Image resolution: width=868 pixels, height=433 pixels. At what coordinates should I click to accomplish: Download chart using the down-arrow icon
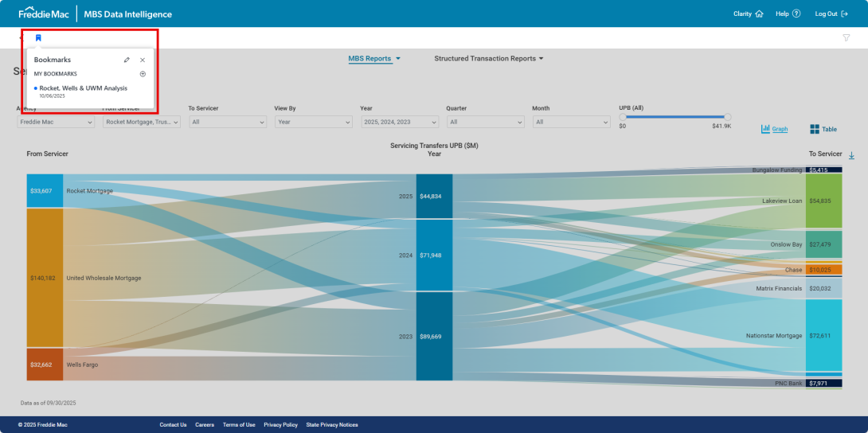pos(851,155)
